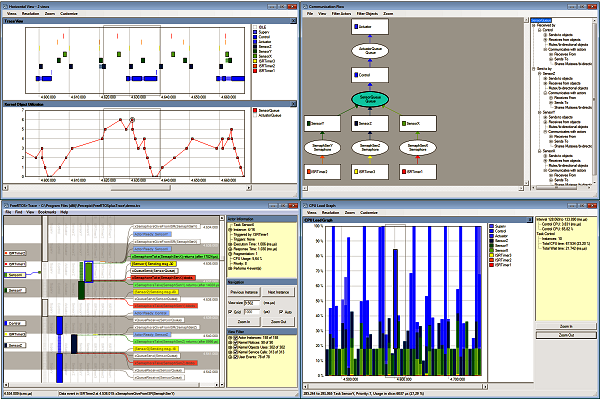Collapse the 'Sends by' tree node
Screen dimensions: 601x399
coord(534,69)
